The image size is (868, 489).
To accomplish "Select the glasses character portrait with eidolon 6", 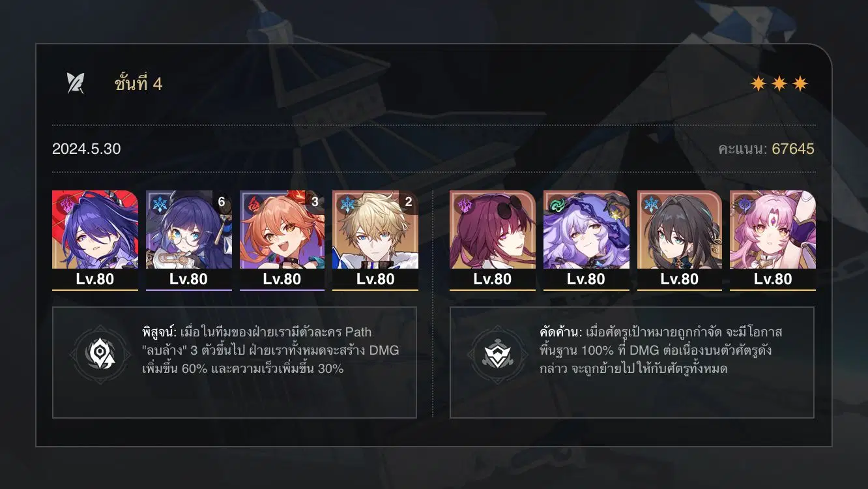I will click(x=189, y=230).
